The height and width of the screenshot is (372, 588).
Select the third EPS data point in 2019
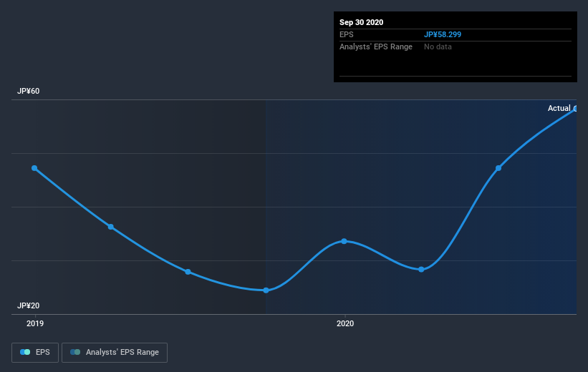coord(188,272)
